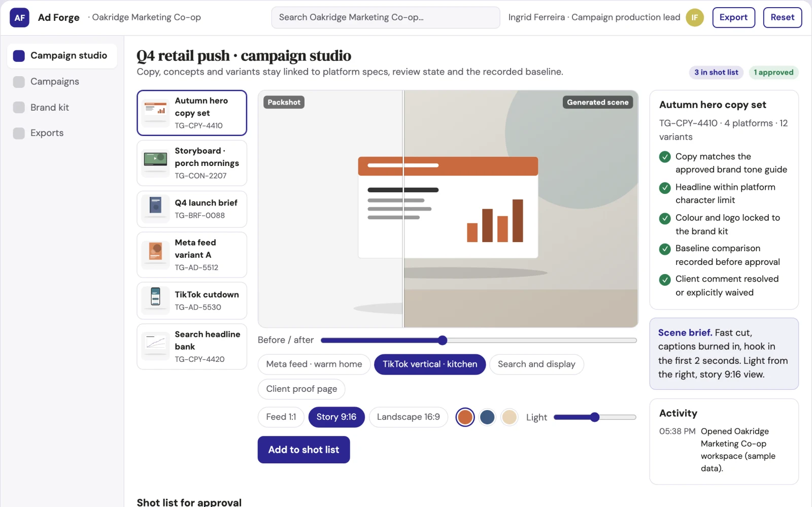Viewport: 812px width, 507px height.
Task: Select the TikTok cutdown phone icon
Action: [155, 300]
